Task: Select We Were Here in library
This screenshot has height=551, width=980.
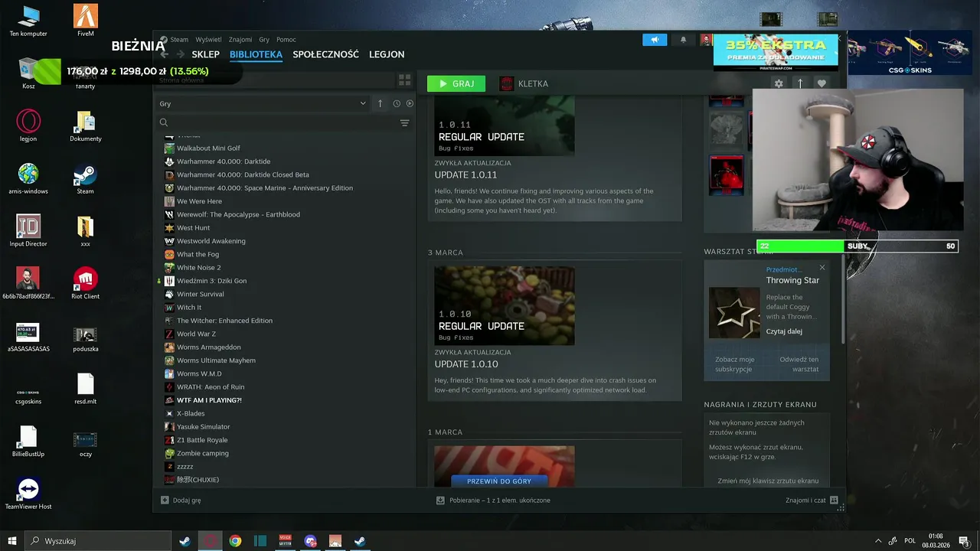Action: coord(199,201)
